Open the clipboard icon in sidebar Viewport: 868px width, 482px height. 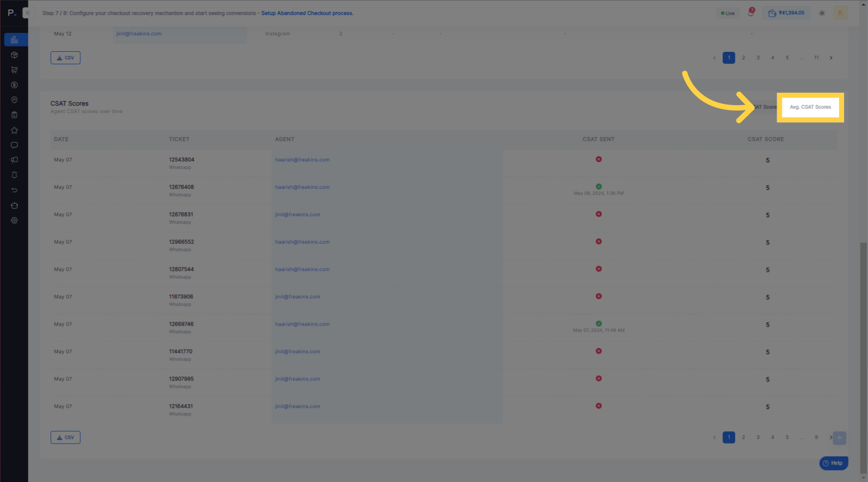pyautogui.click(x=14, y=115)
